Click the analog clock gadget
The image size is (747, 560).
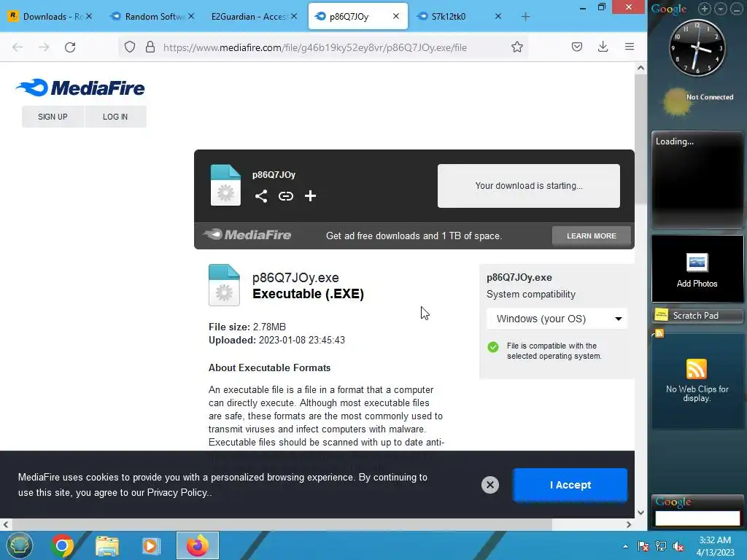(697, 47)
